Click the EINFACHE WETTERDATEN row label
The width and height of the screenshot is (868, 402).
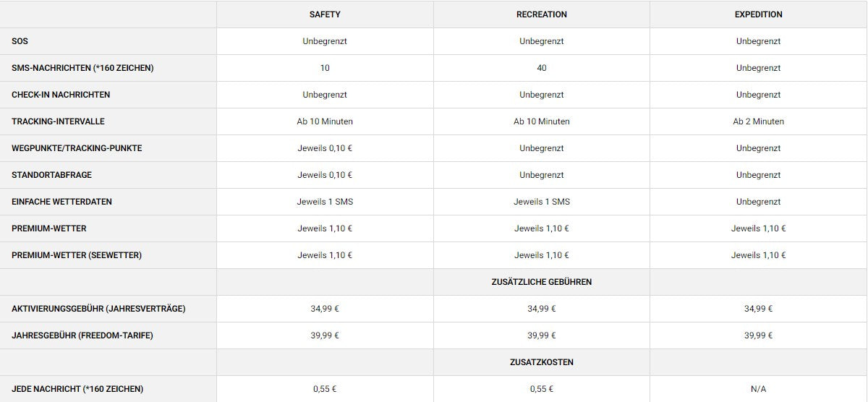click(61, 202)
